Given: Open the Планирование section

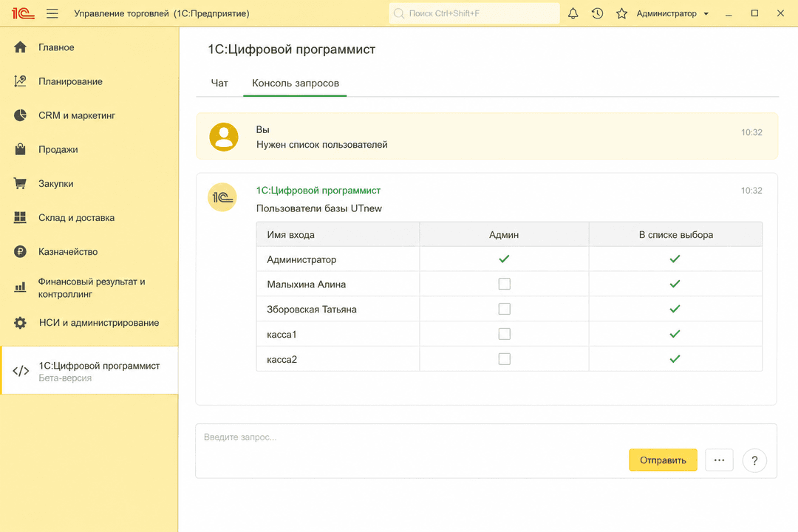Looking at the screenshot, I should [x=71, y=81].
